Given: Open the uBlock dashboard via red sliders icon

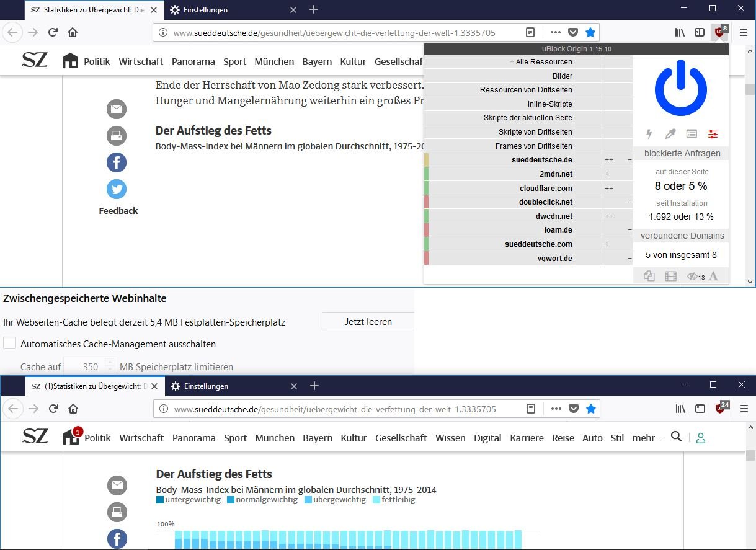Looking at the screenshot, I should click(713, 134).
